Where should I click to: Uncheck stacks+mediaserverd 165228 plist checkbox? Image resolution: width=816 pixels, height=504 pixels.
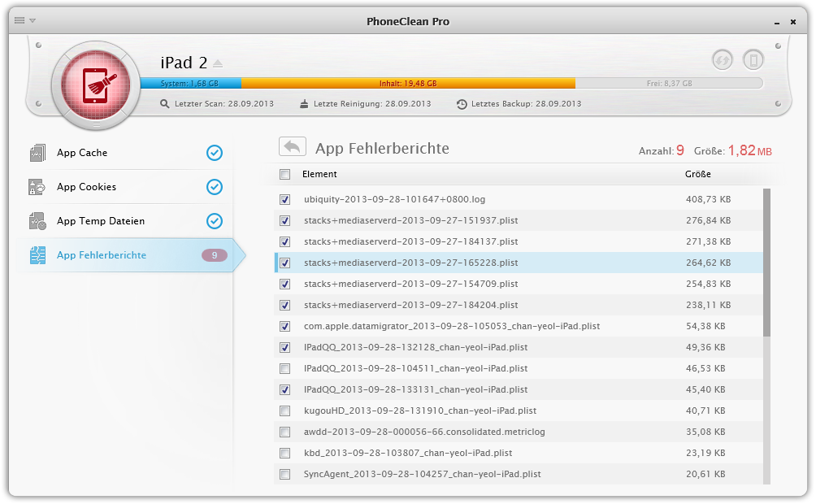[284, 263]
